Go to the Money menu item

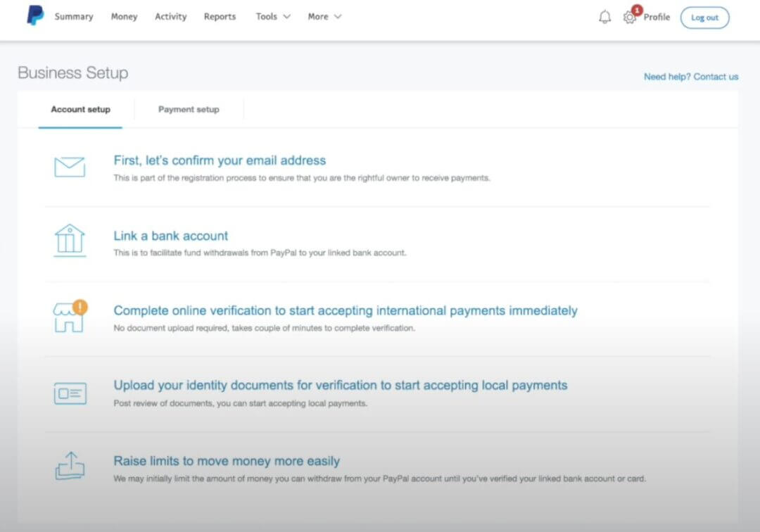click(124, 16)
